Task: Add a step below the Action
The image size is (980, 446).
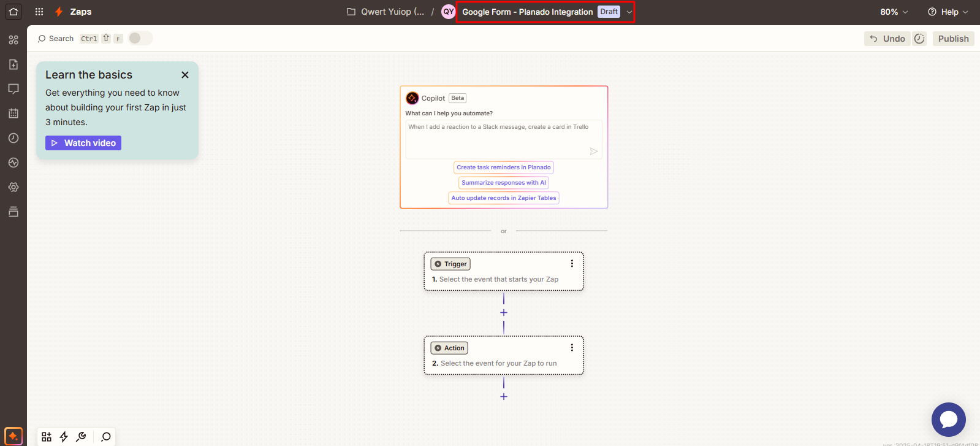Action: (x=504, y=397)
